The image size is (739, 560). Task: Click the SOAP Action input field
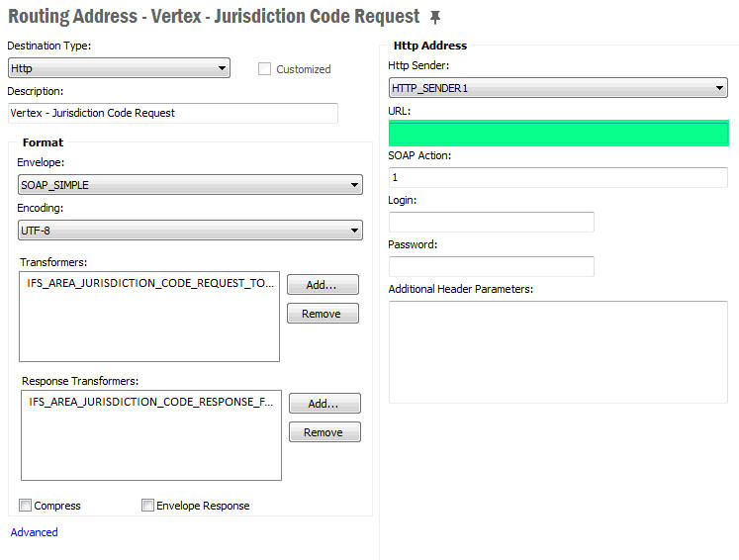558,178
